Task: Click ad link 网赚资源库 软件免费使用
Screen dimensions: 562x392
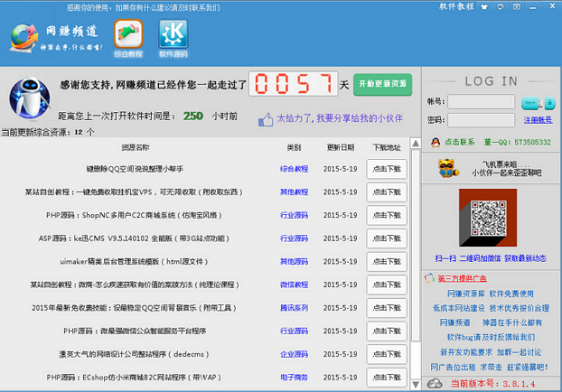Action: [x=491, y=294]
